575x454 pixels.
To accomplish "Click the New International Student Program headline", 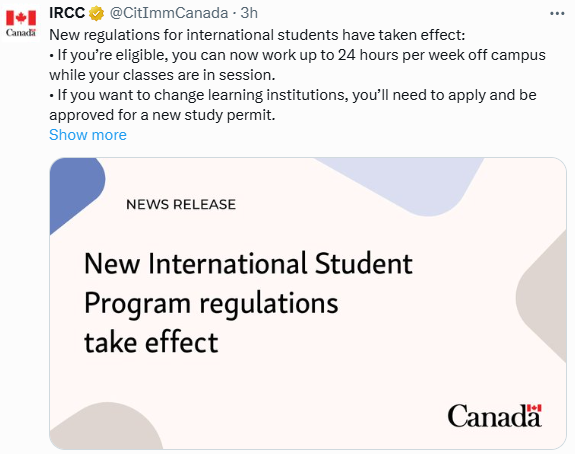I will [x=248, y=303].
